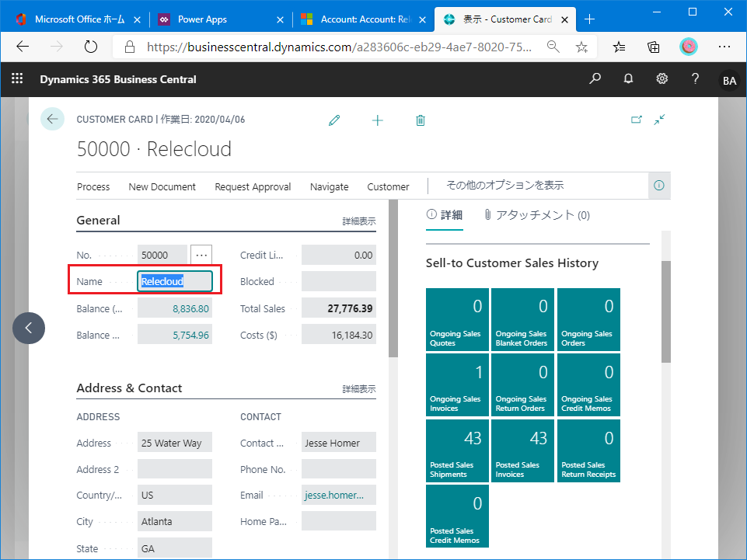Click the City field Atlanta
Image resolution: width=747 pixels, height=560 pixels.
click(x=175, y=521)
